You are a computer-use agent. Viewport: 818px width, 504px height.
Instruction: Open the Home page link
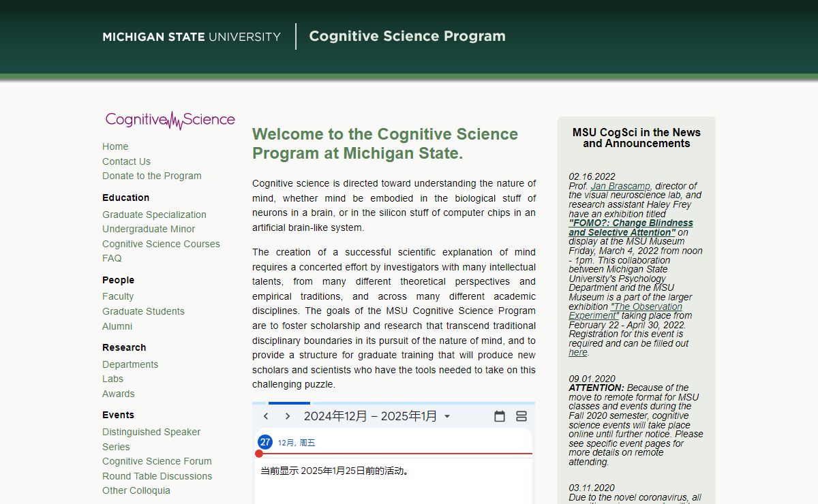115,146
